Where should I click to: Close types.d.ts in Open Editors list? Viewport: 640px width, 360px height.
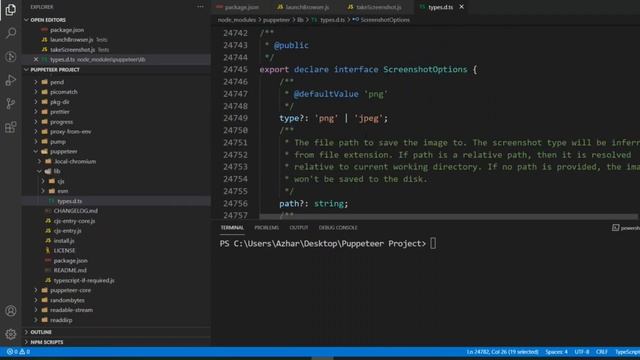point(36,60)
